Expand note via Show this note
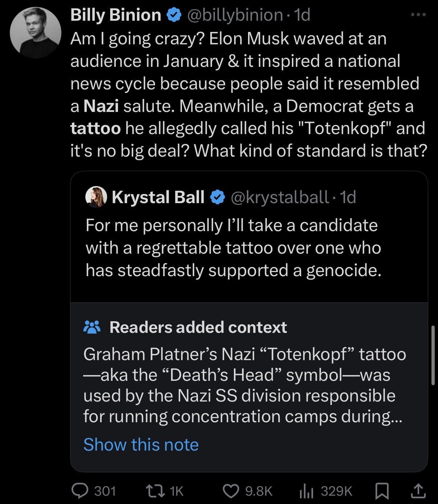This screenshot has width=438, height=504. (x=141, y=444)
